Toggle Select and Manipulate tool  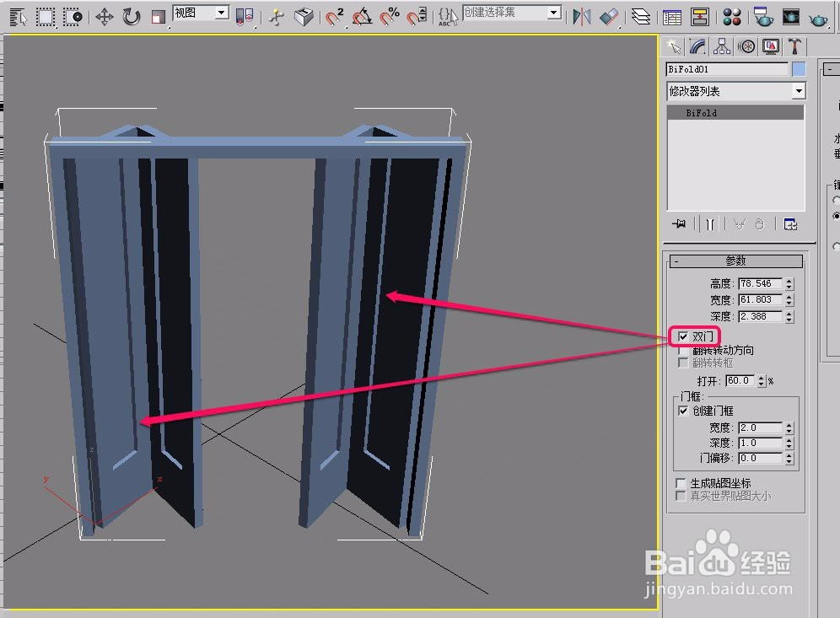(277, 17)
